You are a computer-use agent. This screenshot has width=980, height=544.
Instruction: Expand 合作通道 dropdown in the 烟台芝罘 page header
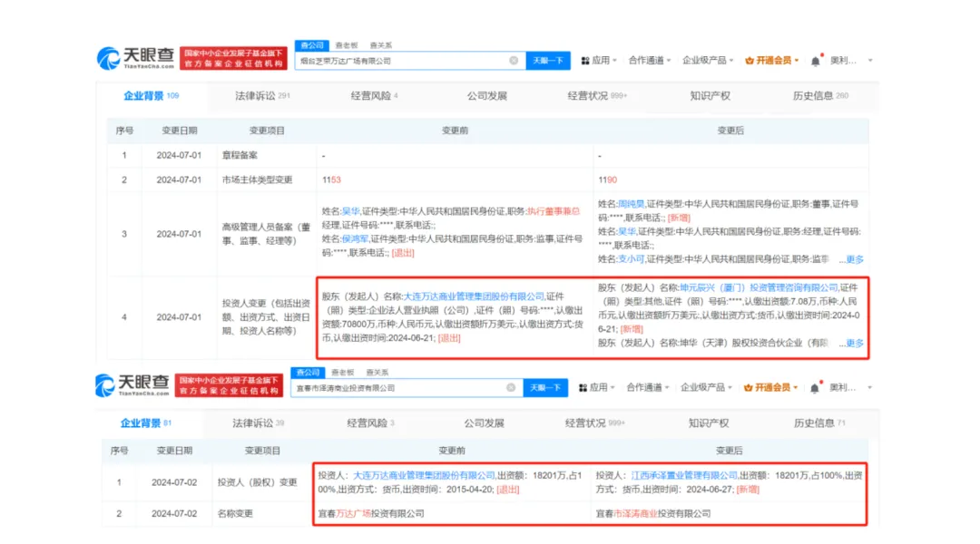(650, 61)
